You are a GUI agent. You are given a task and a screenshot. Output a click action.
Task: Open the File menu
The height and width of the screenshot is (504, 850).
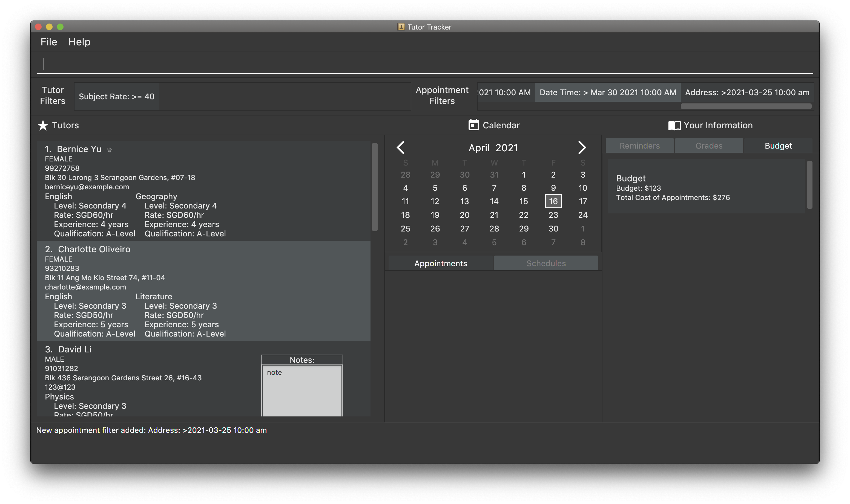tap(48, 42)
